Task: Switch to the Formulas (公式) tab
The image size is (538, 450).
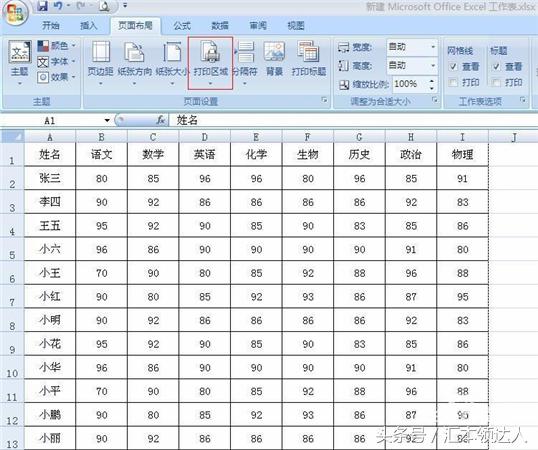Action: [182, 25]
